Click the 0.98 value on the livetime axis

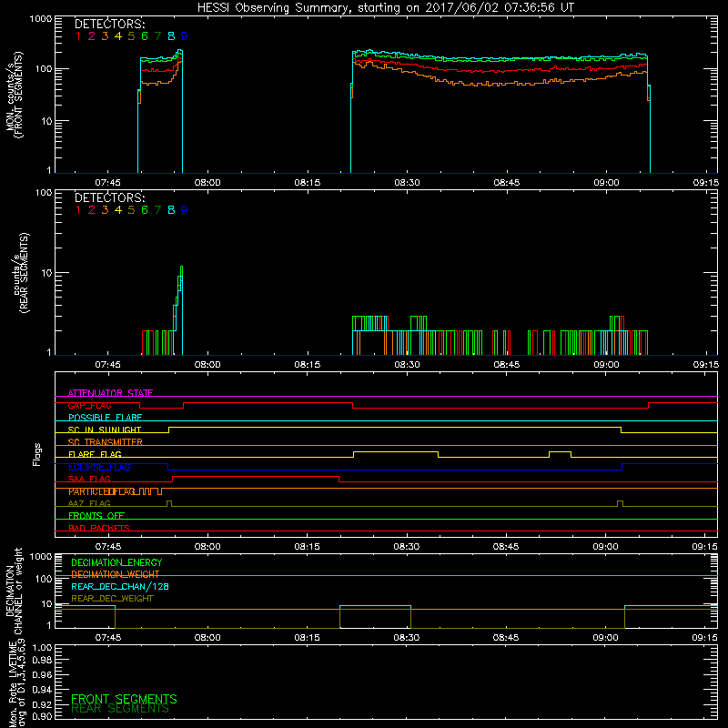[x=42, y=661]
